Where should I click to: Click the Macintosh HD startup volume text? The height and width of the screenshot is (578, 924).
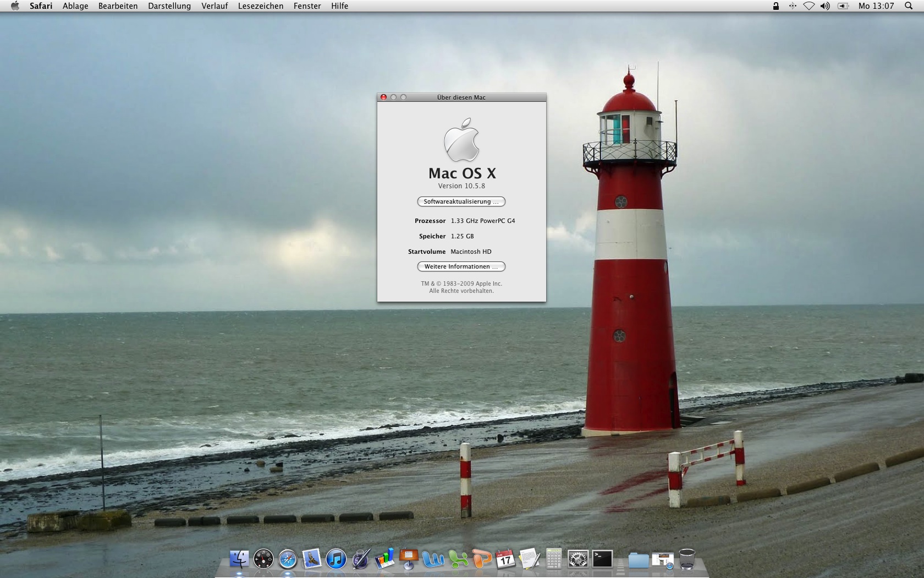pyautogui.click(x=471, y=252)
